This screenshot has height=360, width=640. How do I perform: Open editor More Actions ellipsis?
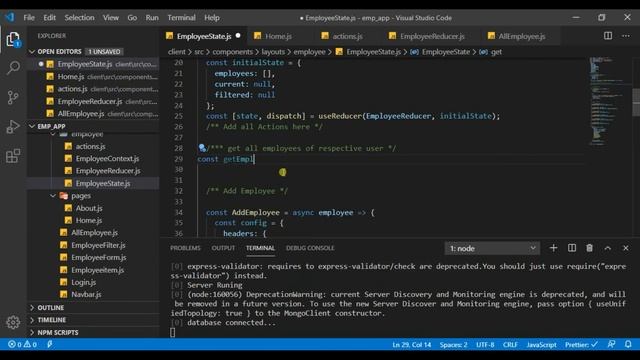tap(626, 36)
